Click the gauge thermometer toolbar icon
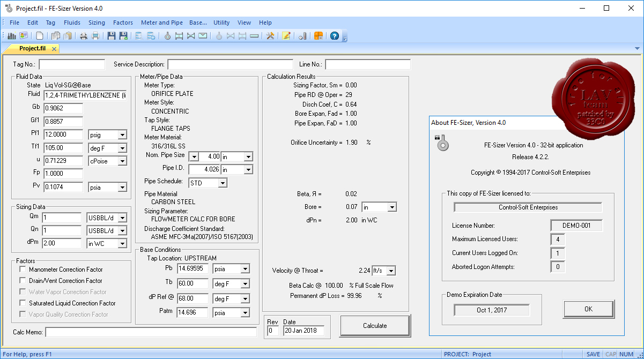Screen dimensions: 644x359 click(x=302, y=36)
